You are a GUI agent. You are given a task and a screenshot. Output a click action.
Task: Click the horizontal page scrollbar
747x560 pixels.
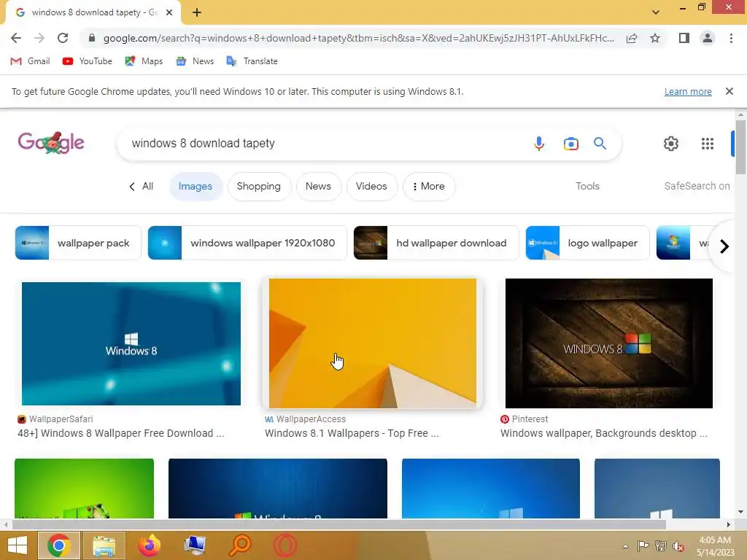(x=338, y=525)
